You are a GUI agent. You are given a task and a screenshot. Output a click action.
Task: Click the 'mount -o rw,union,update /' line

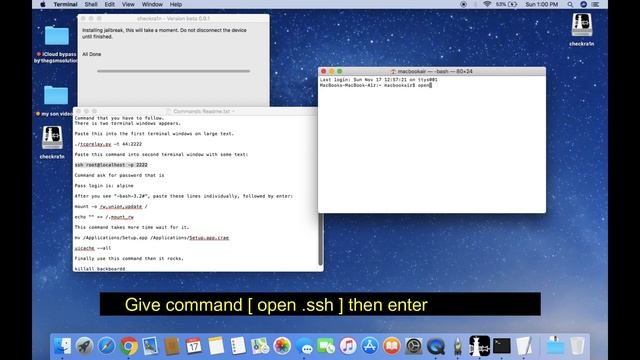[x=111, y=207]
